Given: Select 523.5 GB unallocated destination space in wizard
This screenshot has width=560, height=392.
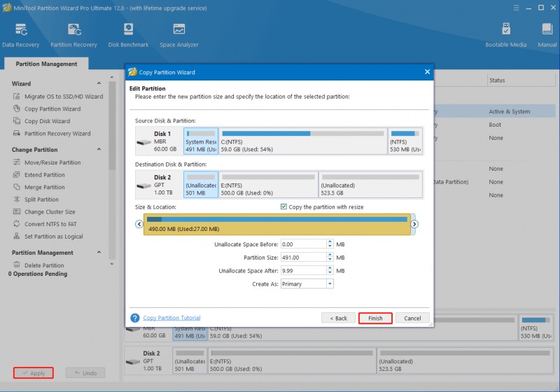Looking at the screenshot, I should [x=371, y=184].
